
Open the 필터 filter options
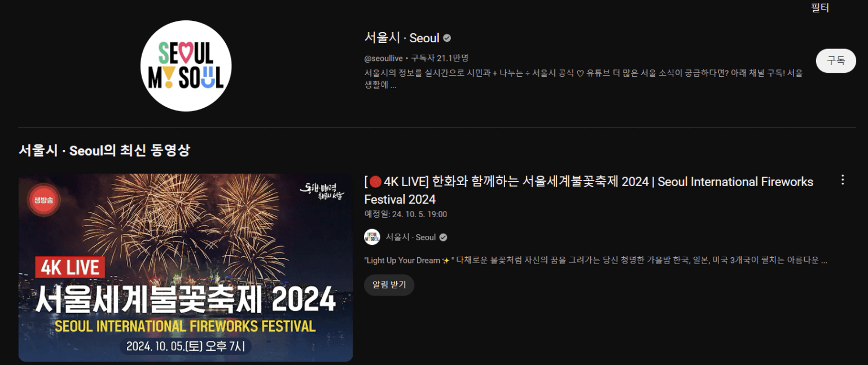819,8
